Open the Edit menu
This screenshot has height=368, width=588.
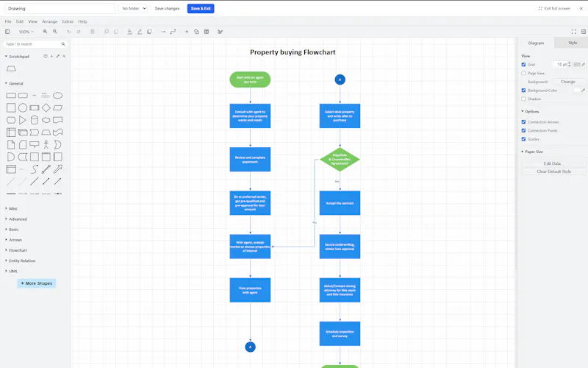click(20, 22)
